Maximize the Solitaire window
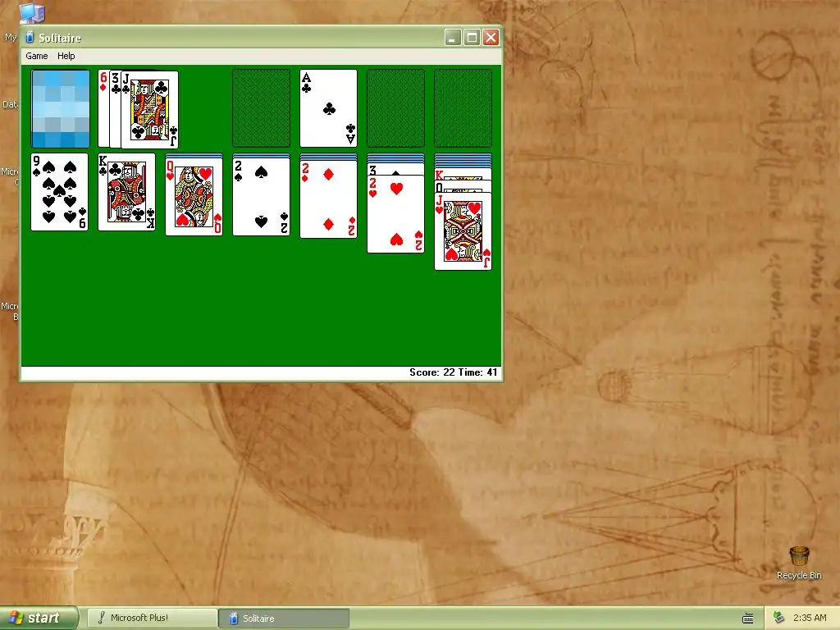Image resolution: width=840 pixels, height=630 pixels. click(x=472, y=38)
